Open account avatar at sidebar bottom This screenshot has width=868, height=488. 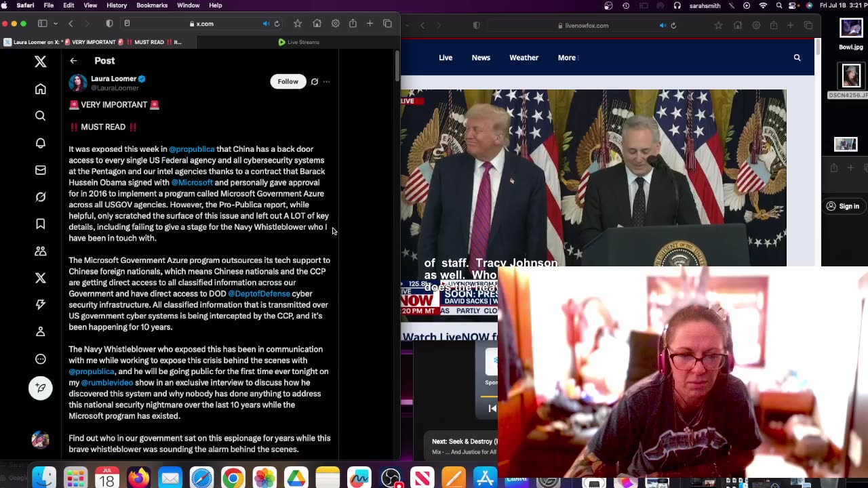[x=41, y=439]
